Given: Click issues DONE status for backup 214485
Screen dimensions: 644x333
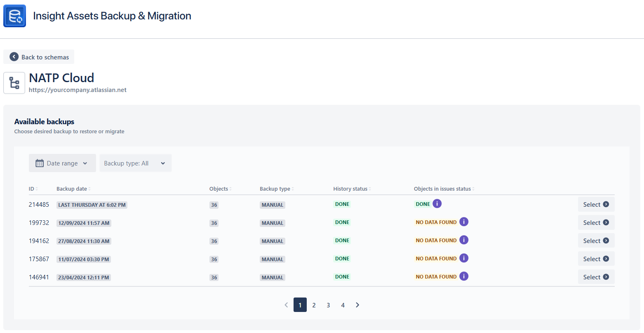Looking at the screenshot, I should click(423, 204).
